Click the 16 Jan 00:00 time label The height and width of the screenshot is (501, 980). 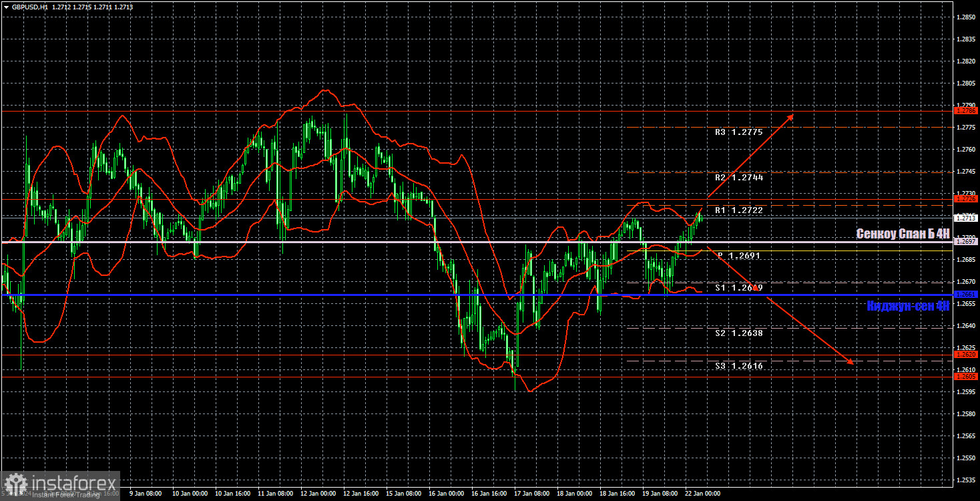pyautogui.click(x=447, y=494)
